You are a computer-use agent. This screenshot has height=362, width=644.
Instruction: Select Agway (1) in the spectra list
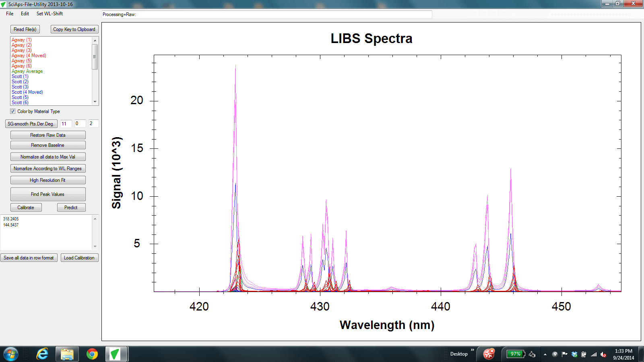(x=21, y=40)
